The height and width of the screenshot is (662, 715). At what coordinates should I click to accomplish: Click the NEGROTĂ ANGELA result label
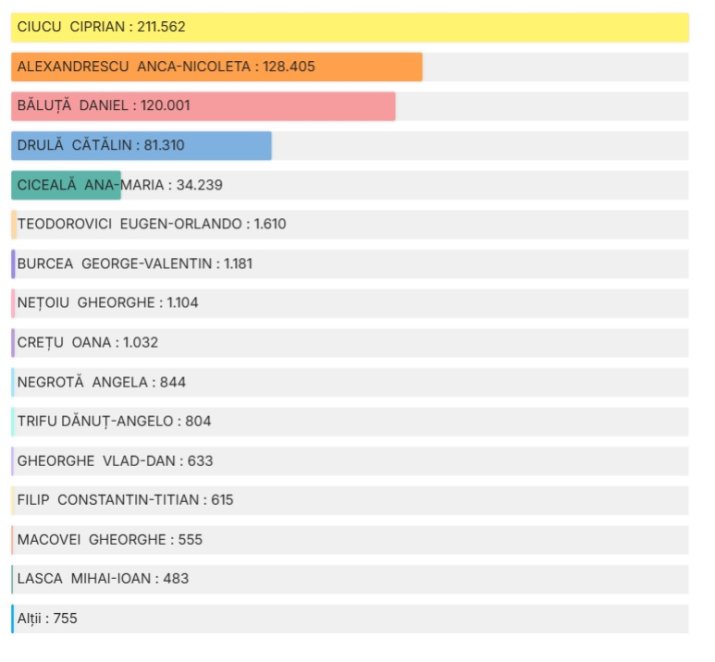(x=101, y=382)
